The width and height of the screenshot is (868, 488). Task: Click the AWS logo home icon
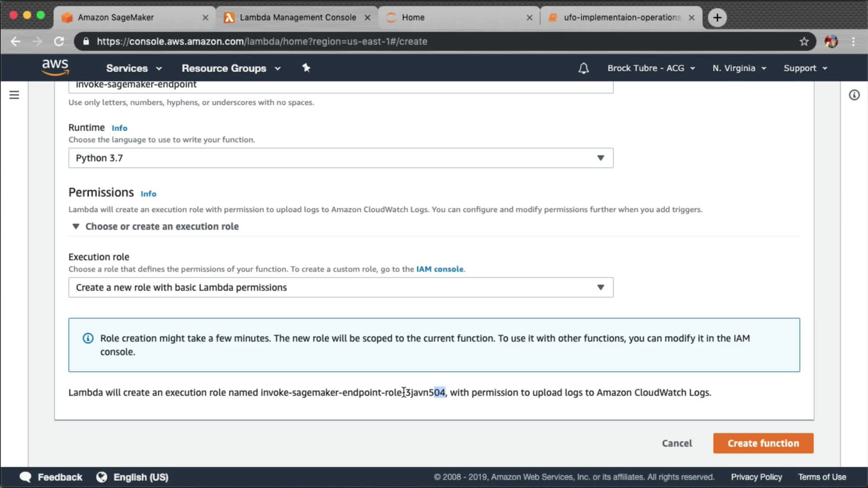pyautogui.click(x=55, y=67)
